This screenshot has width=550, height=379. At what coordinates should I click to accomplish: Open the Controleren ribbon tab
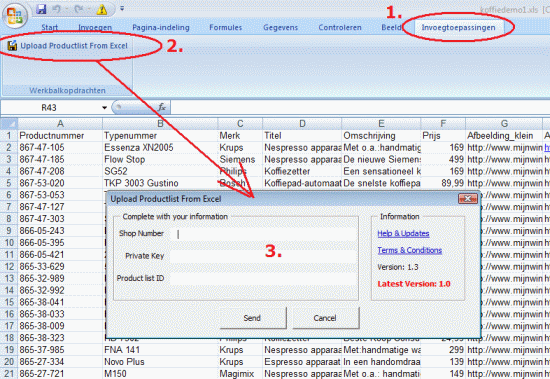click(340, 27)
